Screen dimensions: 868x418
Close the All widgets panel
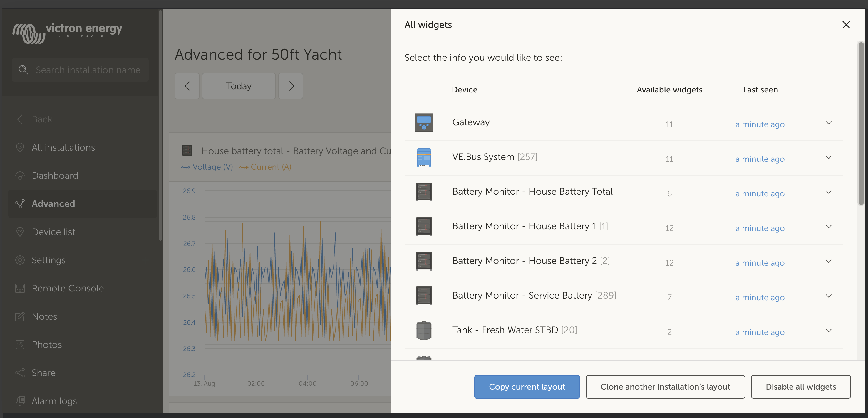click(846, 25)
